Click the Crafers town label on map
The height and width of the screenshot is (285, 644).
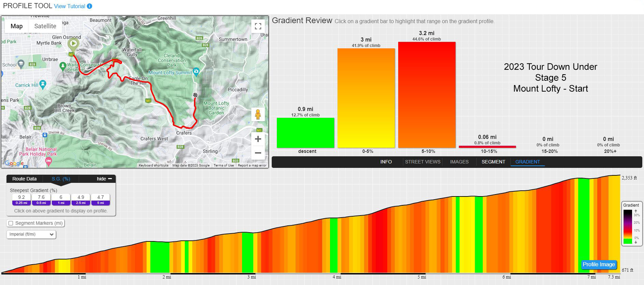[x=184, y=133]
